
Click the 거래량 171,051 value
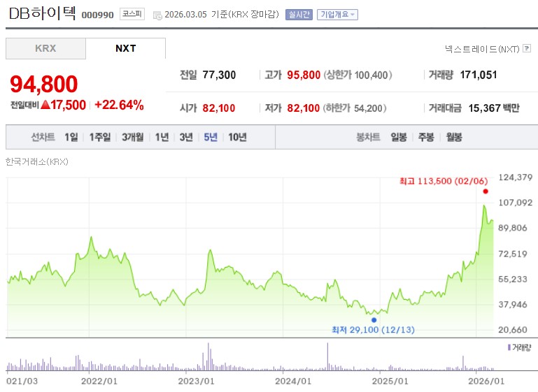[479, 75]
